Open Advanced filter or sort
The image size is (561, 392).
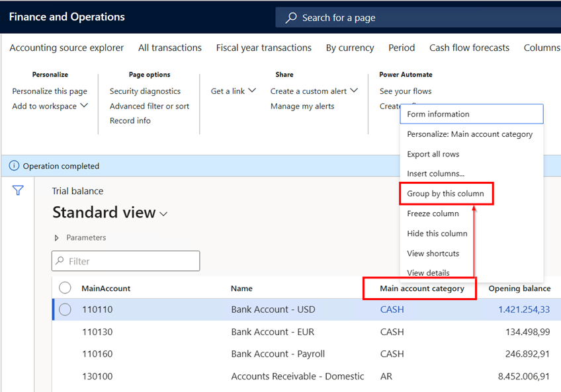coord(150,106)
